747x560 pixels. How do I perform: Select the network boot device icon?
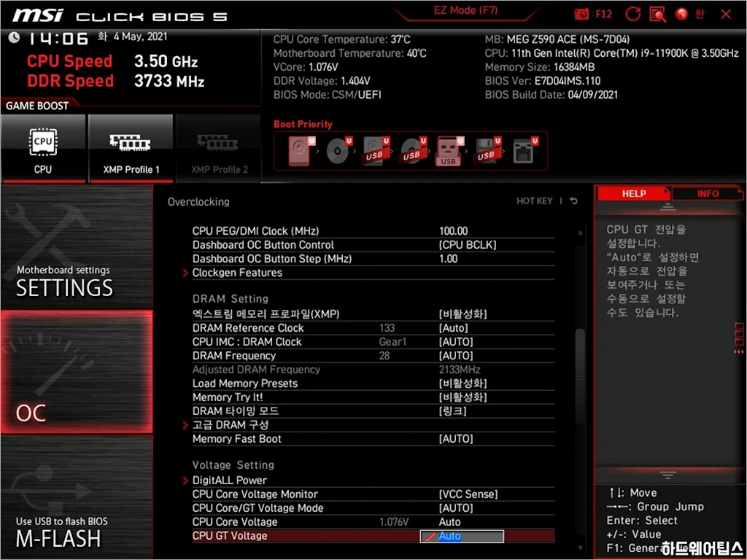point(525,150)
